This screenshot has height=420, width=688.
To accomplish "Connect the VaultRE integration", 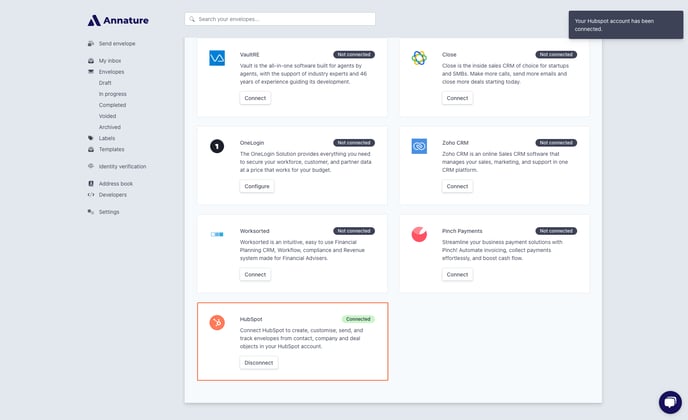I will pyautogui.click(x=255, y=98).
